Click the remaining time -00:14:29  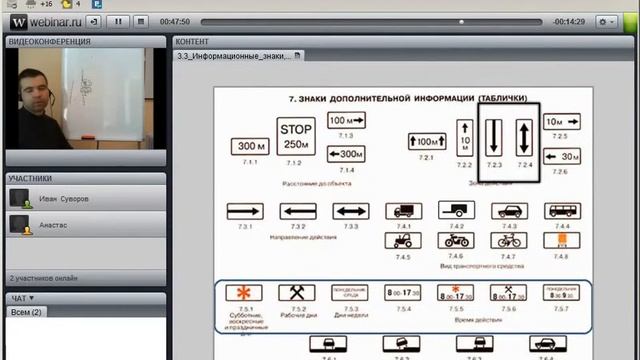pos(569,22)
